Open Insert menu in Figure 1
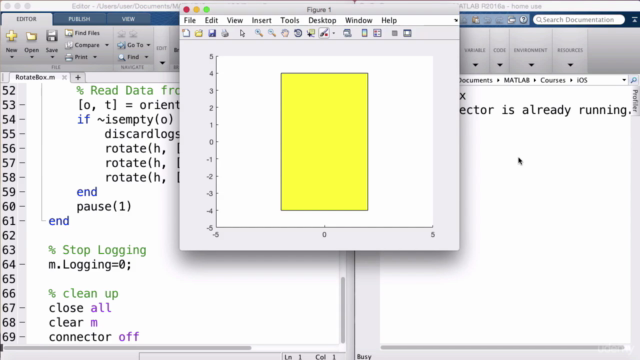 click(x=261, y=20)
